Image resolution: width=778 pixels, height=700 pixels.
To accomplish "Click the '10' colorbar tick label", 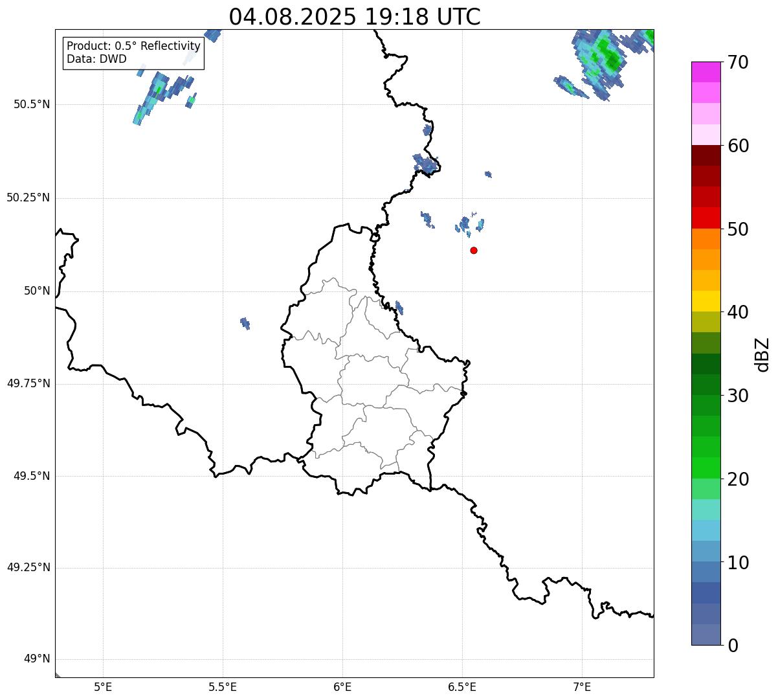I will point(738,562).
